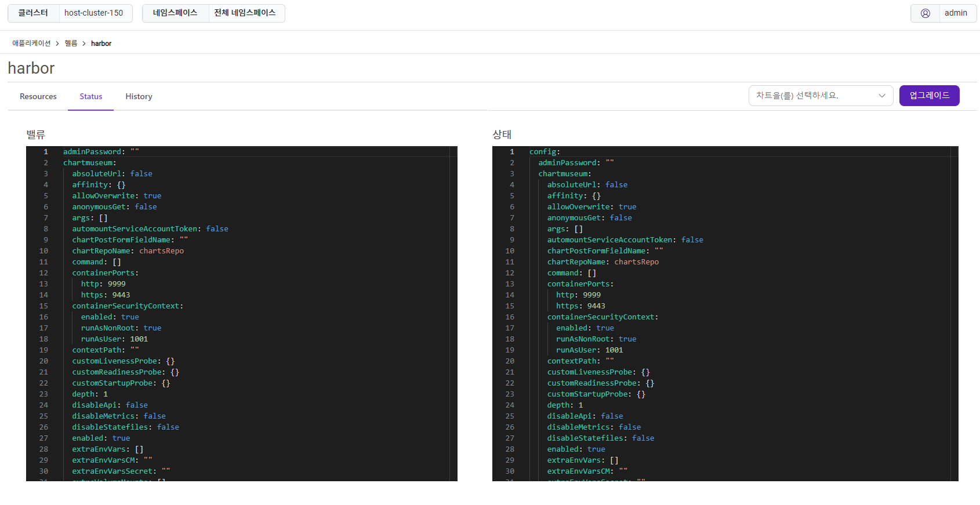Click the admin username label
The image size is (980, 505).
coord(956,13)
